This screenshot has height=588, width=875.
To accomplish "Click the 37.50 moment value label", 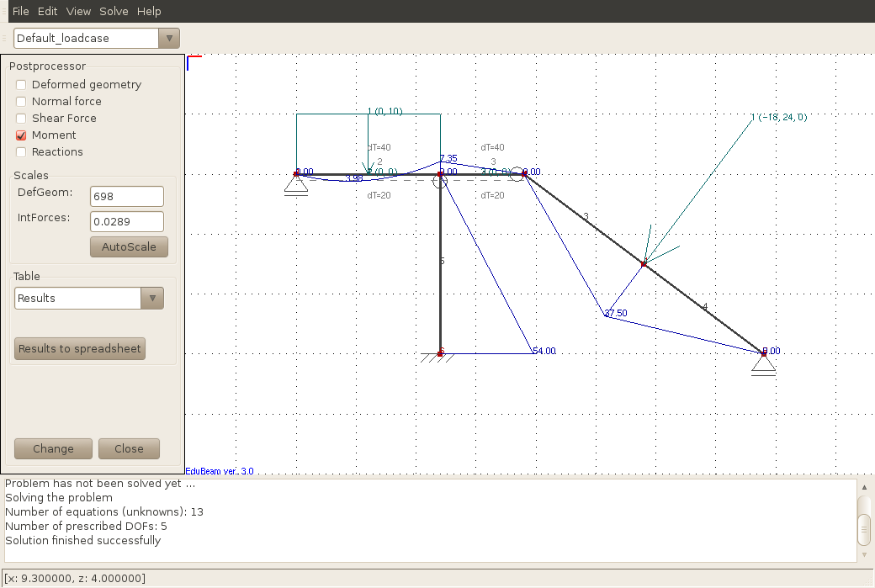I will [615, 313].
